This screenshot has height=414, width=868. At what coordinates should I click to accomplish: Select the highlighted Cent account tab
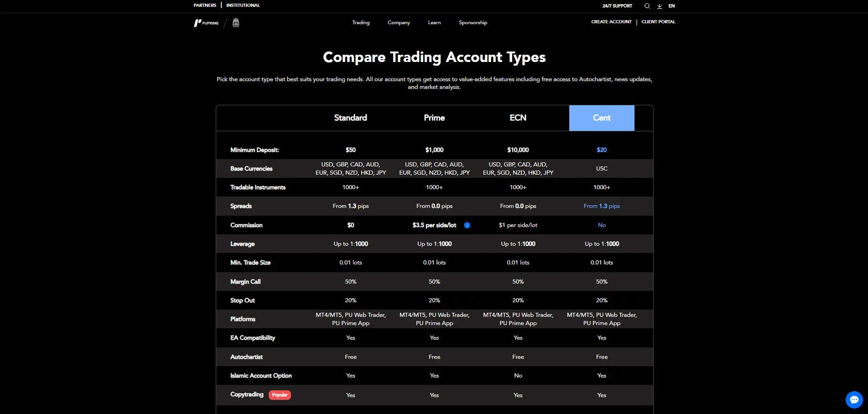click(x=602, y=118)
